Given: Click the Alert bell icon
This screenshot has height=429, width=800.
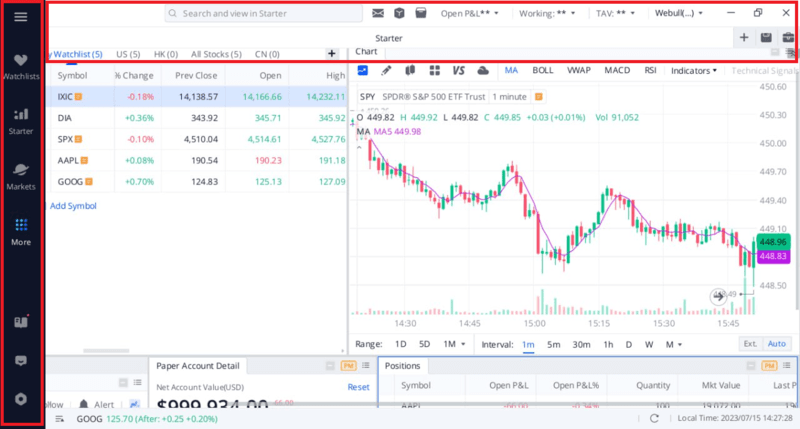Looking at the screenshot, I should click(84, 404).
